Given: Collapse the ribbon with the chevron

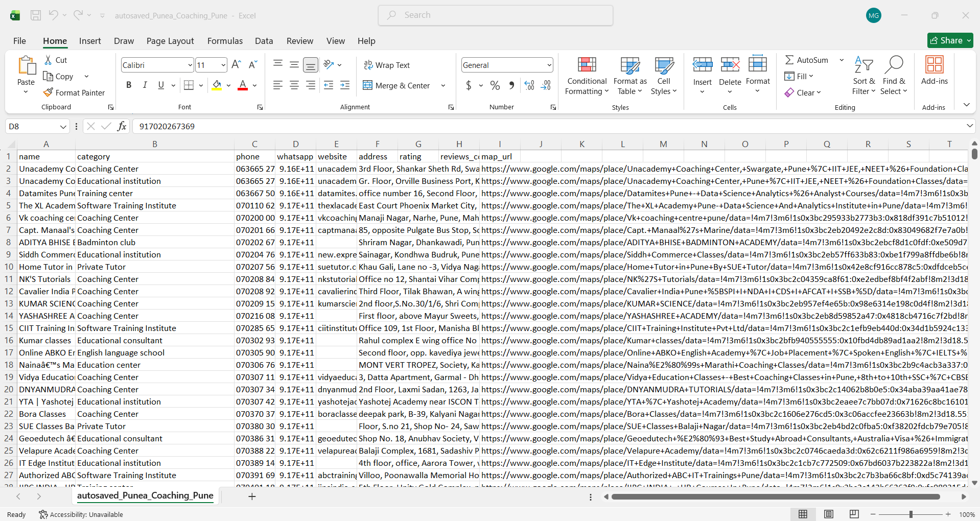Looking at the screenshot, I should point(966,105).
